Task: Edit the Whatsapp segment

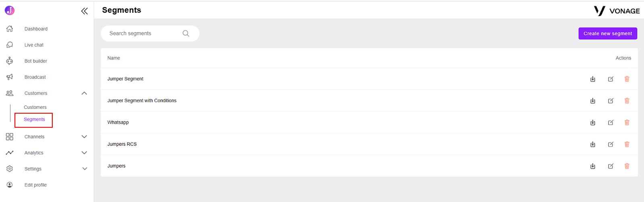Action: click(x=611, y=122)
